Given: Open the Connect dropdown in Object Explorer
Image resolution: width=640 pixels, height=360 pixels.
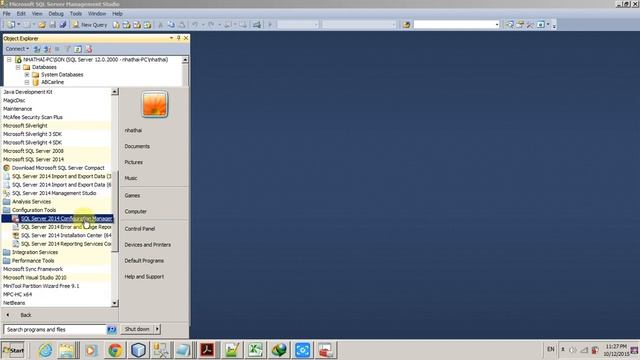Looking at the screenshot, I should 17,49.
